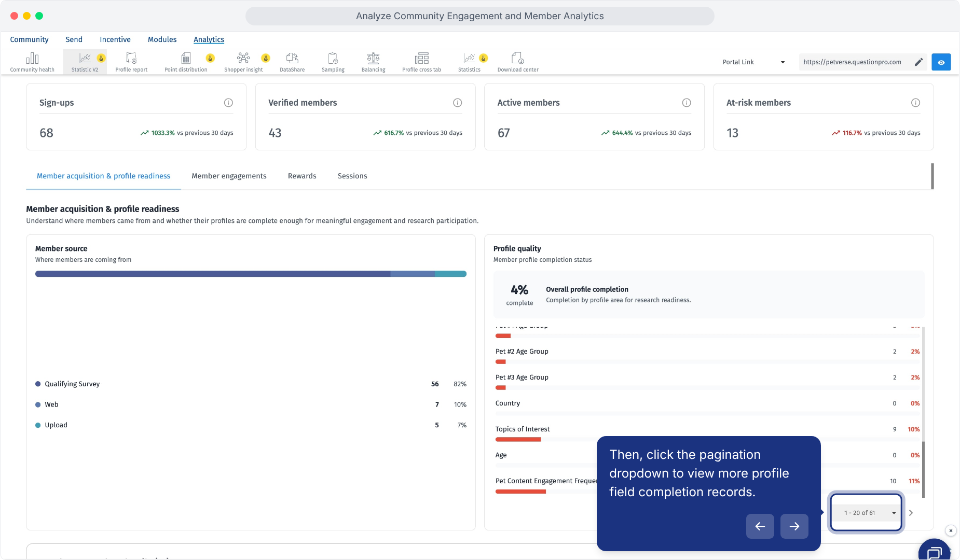The image size is (960, 560).
Task: Dismiss the tour with the small x button
Action: (x=951, y=530)
